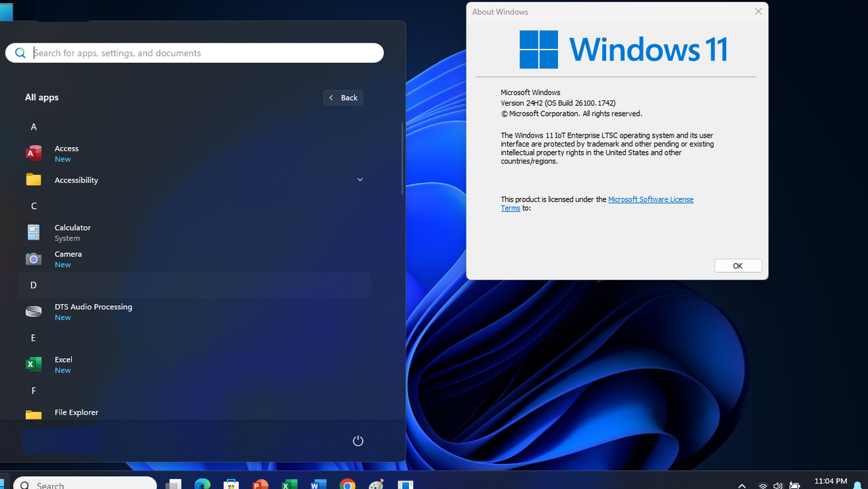This screenshot has width=868, height=489.
Task: Open the notification bell icon
Action: click(x=859, y=485)
